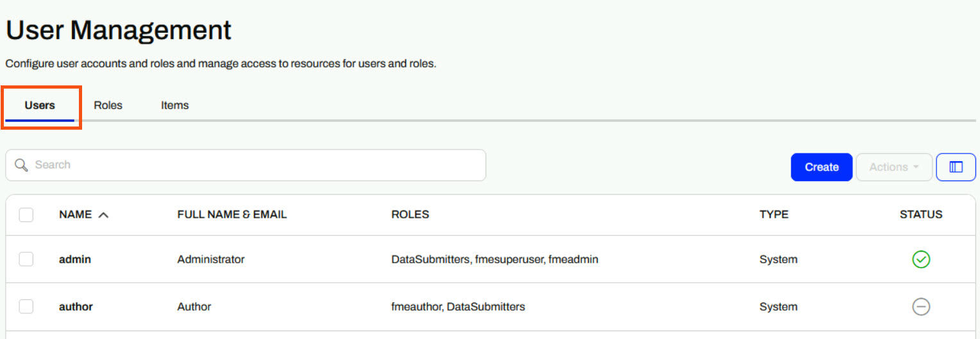Click admin's green enabled status icon
Image resolution: width=980 pixels, height=339 pixels.
(921, 259)
